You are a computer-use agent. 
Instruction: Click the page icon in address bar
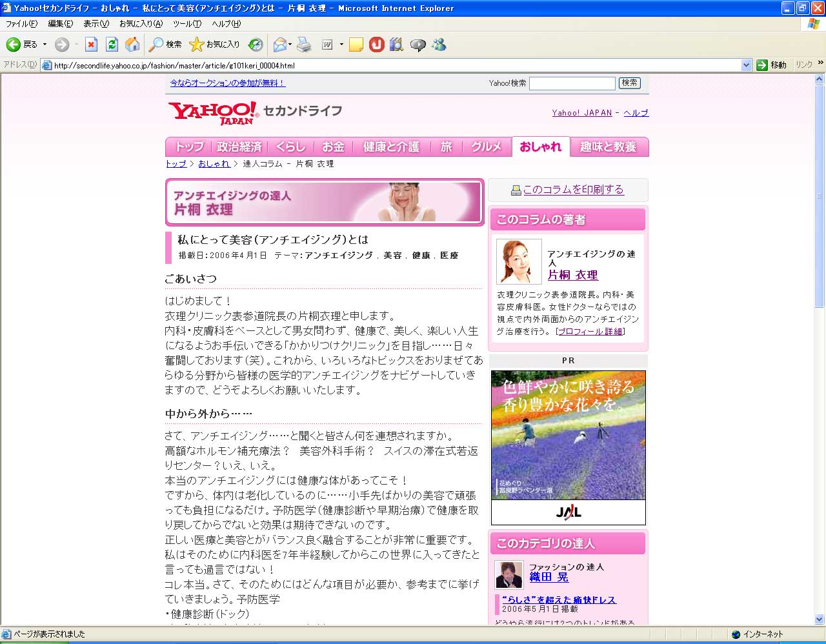pyautogui.click(x=46, y=65)
